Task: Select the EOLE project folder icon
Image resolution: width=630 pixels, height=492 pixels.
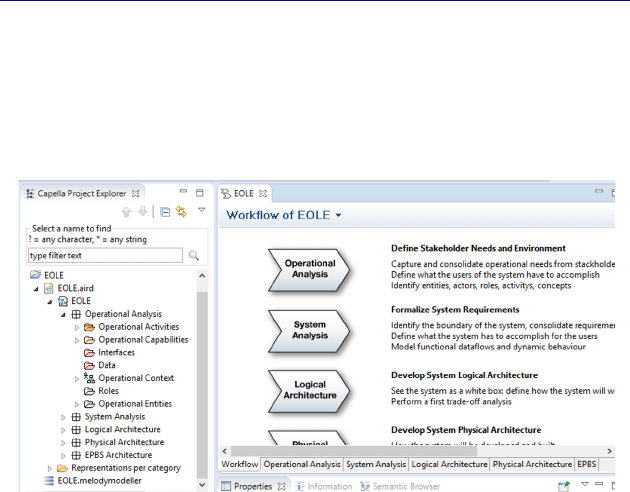Action: pos(35,275)
